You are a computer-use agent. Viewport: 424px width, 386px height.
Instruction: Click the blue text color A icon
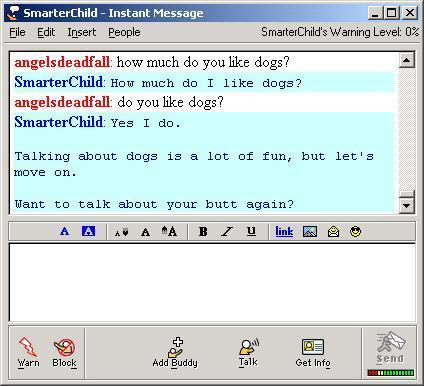tap(65, 231)
